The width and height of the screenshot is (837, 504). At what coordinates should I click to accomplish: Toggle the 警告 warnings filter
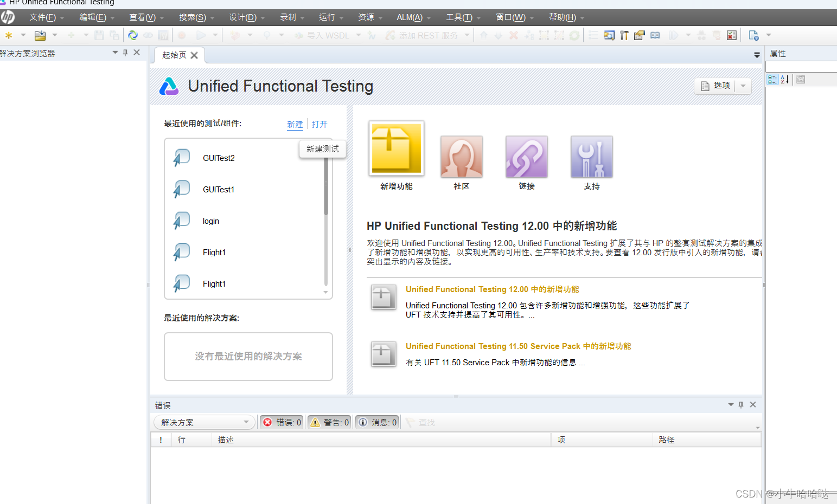point(329,422)
